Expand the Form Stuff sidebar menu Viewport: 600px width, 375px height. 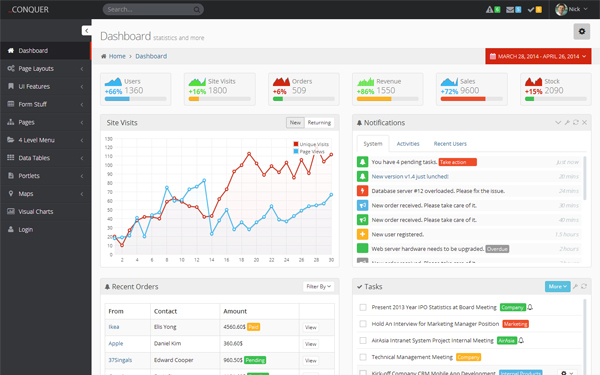click(x=46, y=104)
